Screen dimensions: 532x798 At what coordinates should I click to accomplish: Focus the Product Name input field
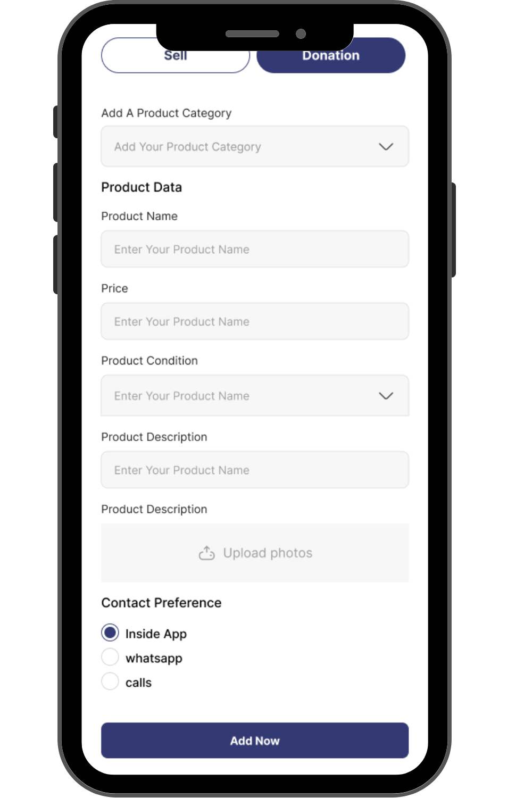(255, 249)
